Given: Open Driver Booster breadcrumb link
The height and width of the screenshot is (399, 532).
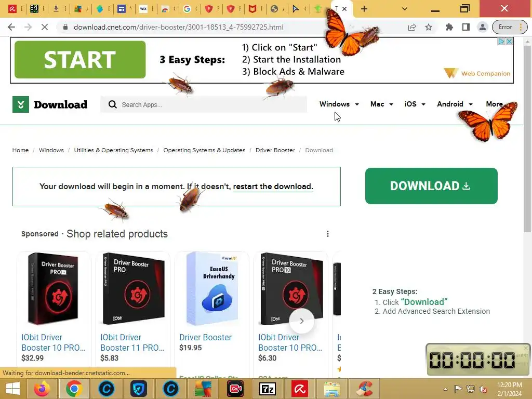Looking at the screenshot, I should click(x=275, y=150).
